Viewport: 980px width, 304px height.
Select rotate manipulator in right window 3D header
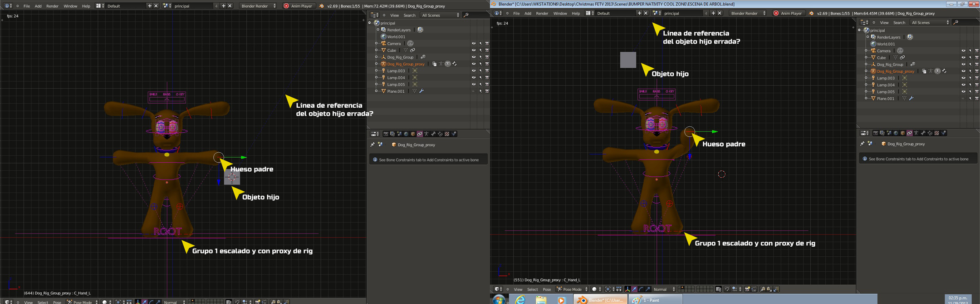[x=641, y=289]
